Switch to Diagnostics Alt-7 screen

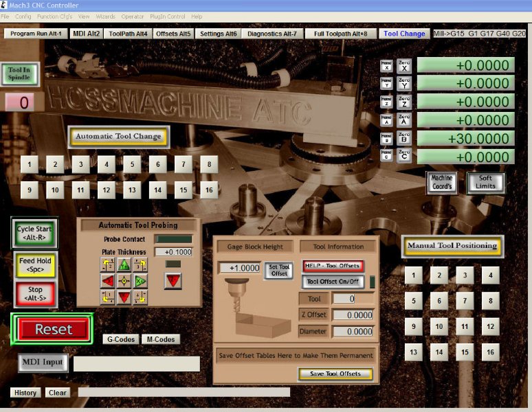(272, 34)
